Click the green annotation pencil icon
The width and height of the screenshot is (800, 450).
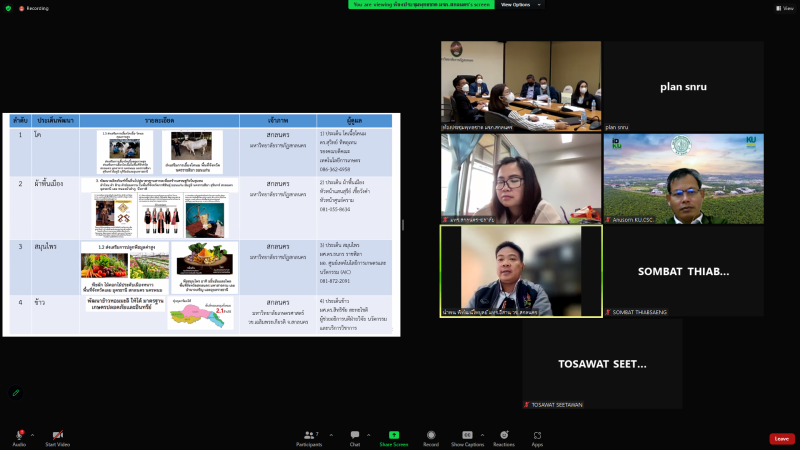[x=15, y=392]
